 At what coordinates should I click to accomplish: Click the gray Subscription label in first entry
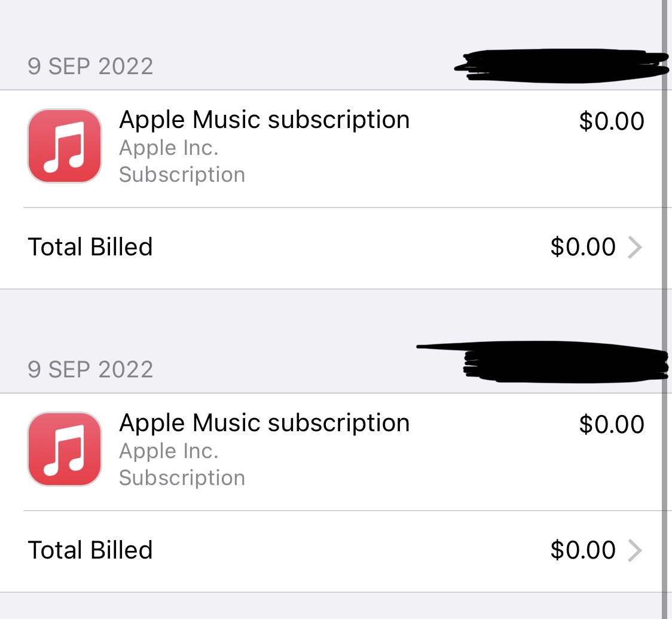pyautogui.click(x=182, y=175)
